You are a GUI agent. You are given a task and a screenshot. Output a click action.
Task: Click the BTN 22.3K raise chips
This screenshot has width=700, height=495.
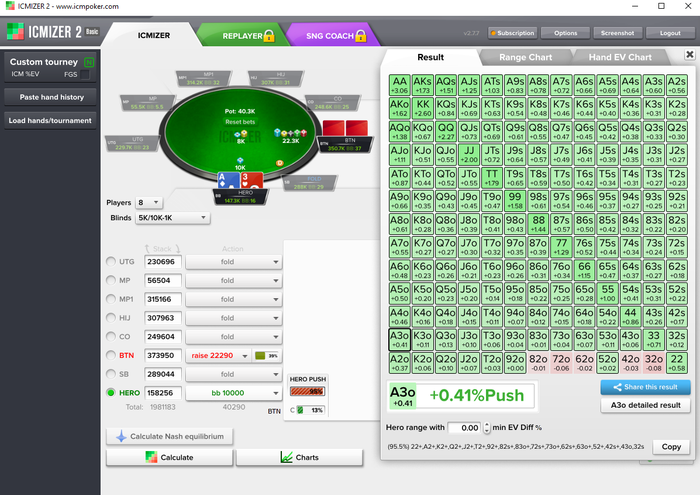click(290, 133)
